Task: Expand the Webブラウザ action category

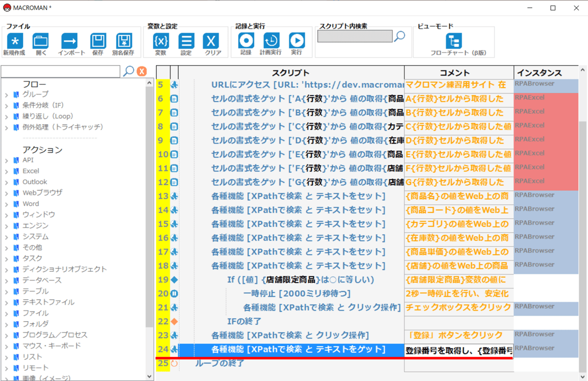Action: [x=6, y=193]
